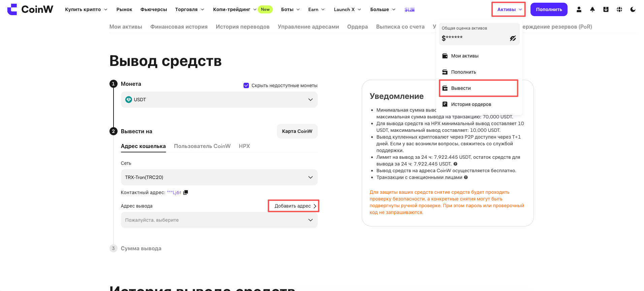The width and height of the screenshot is (644, 291).
Task: Switch to the 'HPX' tab
Action: click(x=244, y=146)
